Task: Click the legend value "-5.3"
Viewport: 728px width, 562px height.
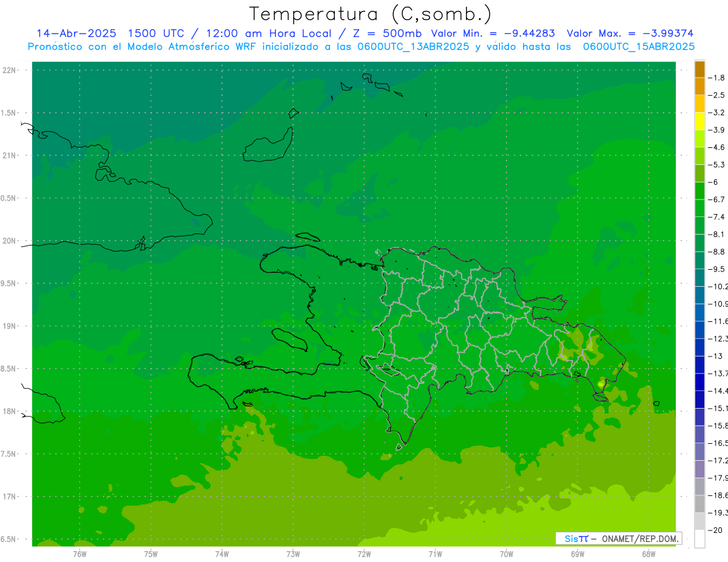Action: pos(716,164)
